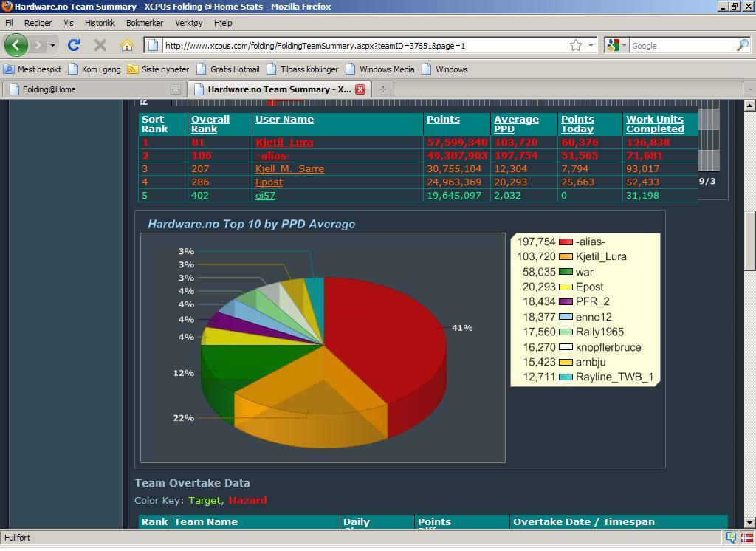
Task: Focus the Google search field
Action: click(682, 46)
